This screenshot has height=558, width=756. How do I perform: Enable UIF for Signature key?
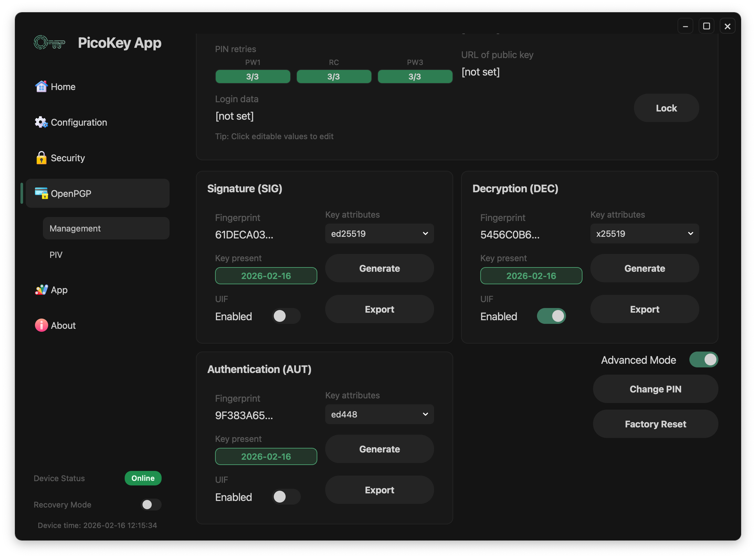click(286, 316)
